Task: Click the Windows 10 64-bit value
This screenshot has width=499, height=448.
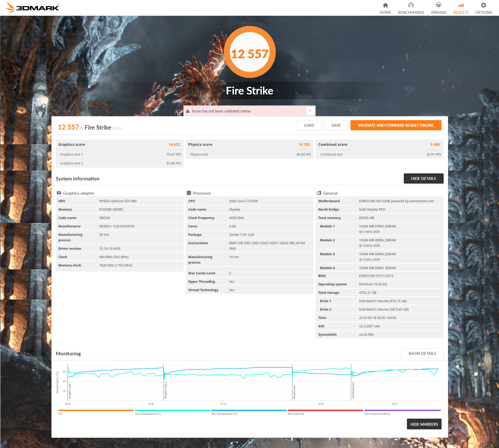Action: click(373, 284)
